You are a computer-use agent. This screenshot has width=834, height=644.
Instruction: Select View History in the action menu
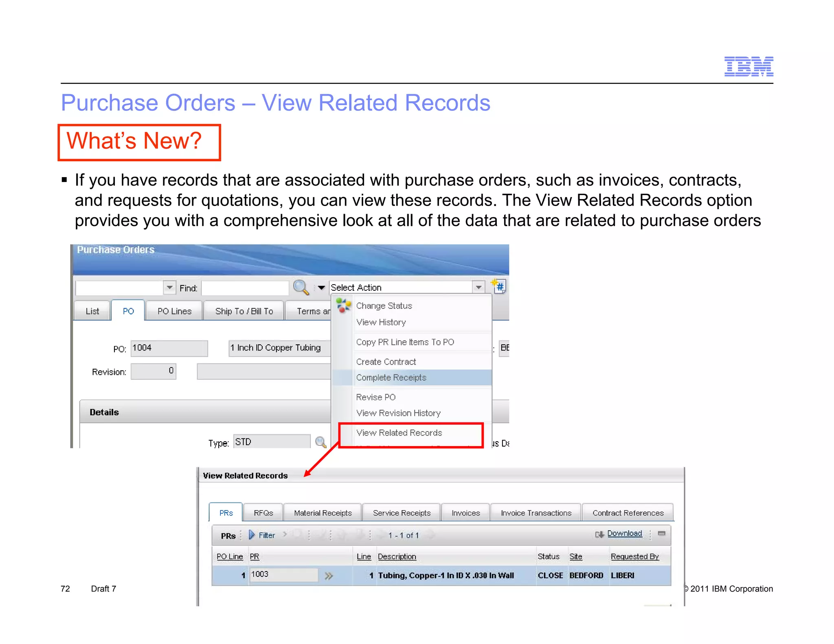coord(381,322)
